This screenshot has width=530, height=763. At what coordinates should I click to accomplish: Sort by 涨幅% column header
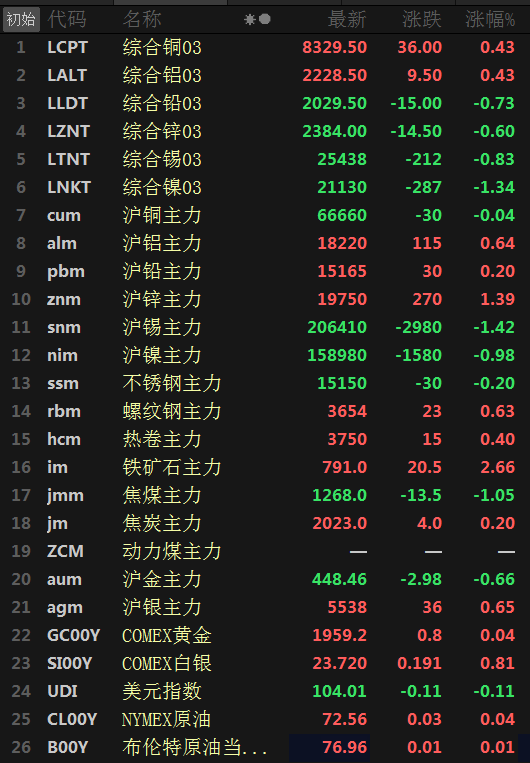click(490, 19)
